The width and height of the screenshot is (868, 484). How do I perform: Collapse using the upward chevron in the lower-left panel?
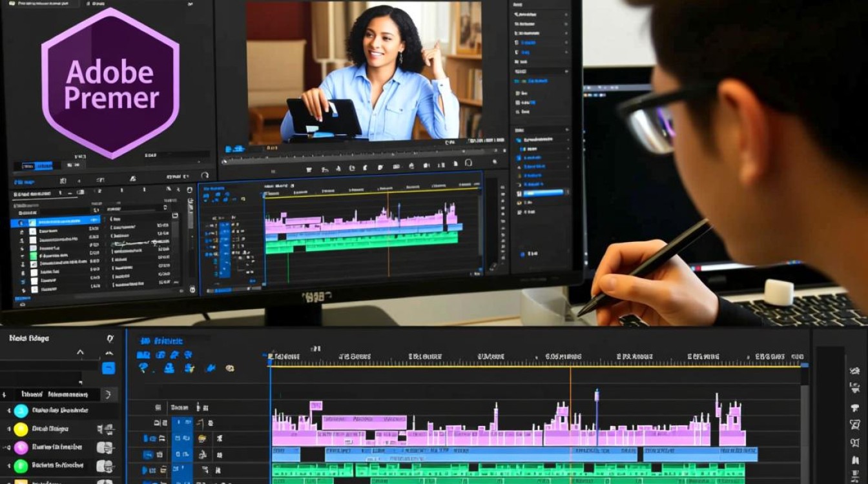tap(80, 352)
